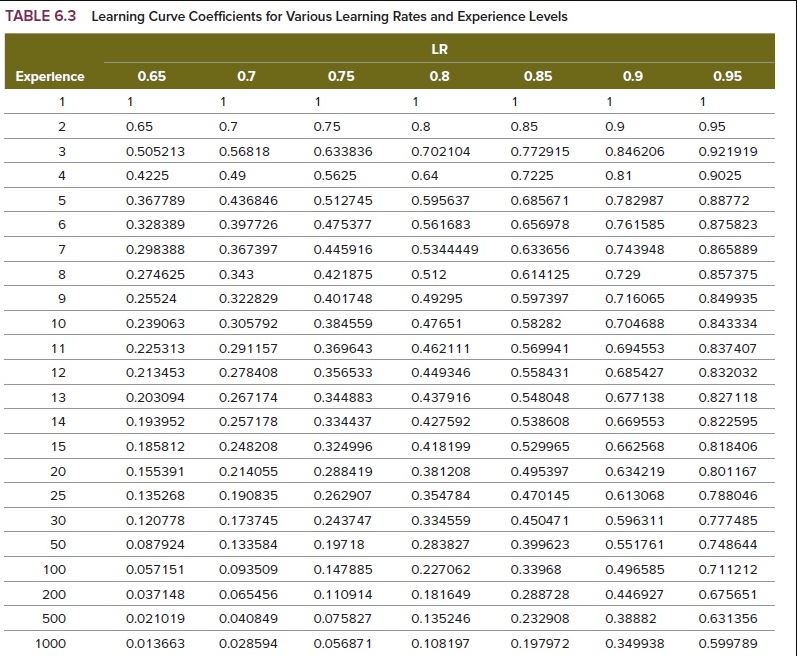Select the Experience row label 50
Screen dimensions: 797x656
58,545
